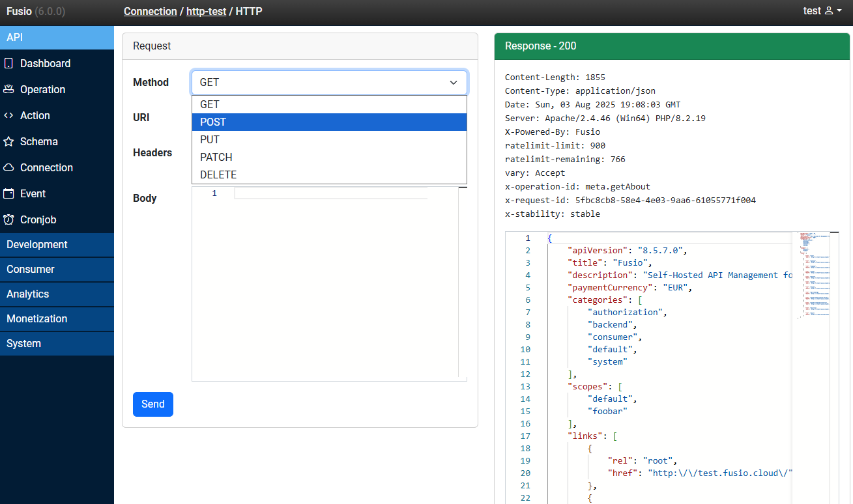This screenshot has height=504, width=853.
Task: Click the "categories" JSON line
Action: click(605, 300)
